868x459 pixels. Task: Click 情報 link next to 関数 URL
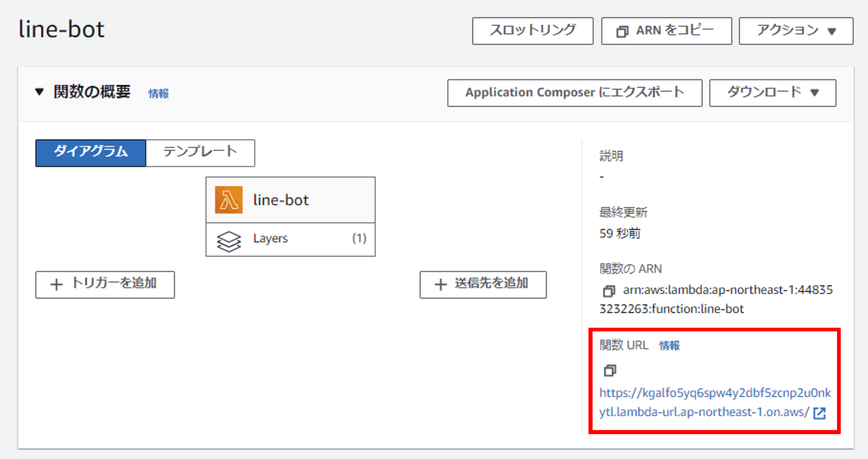click(x=669, y=346)
